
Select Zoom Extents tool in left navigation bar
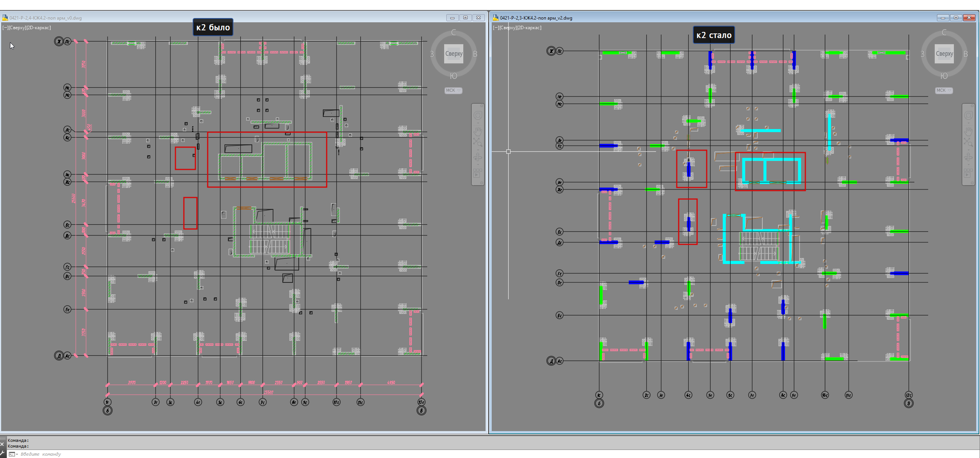coord(478,143)
